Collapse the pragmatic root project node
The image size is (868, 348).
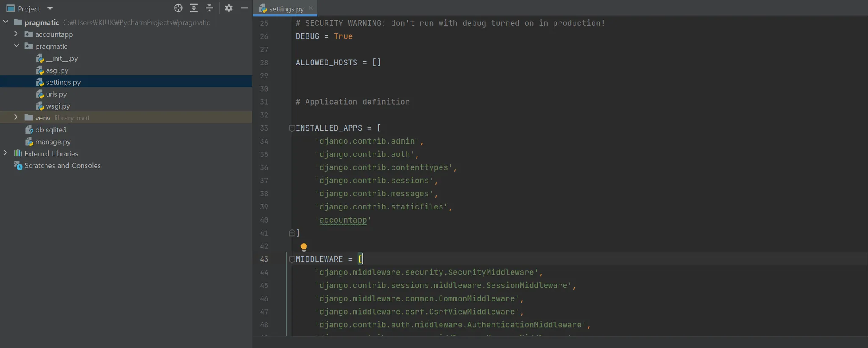6,22
